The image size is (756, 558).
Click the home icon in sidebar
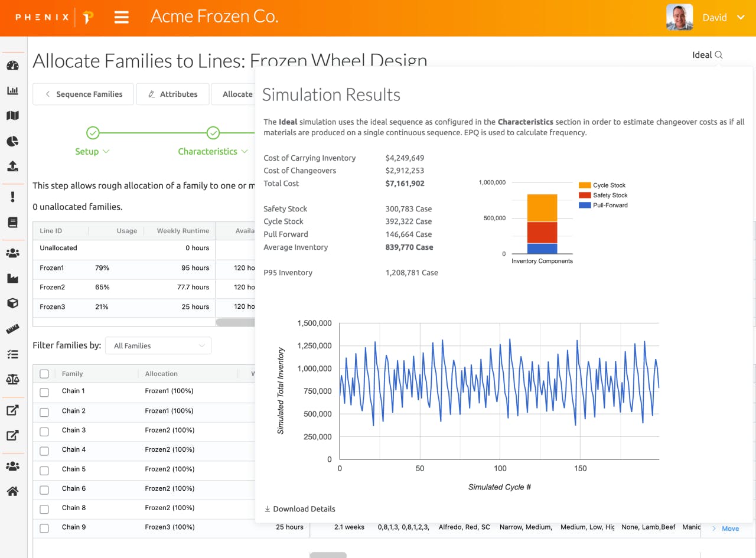click(x=12, y=491)
